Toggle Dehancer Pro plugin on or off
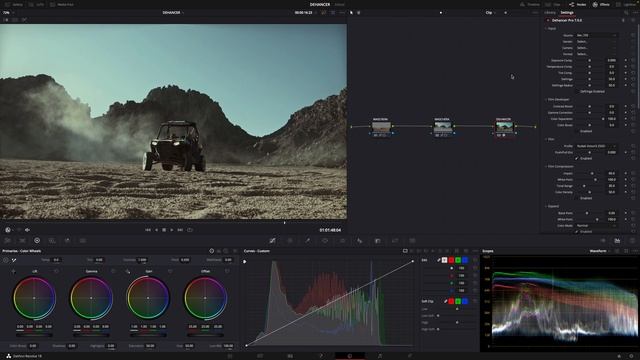The height and width of the screenshot is (360, 640). click(x=548, y=20)
